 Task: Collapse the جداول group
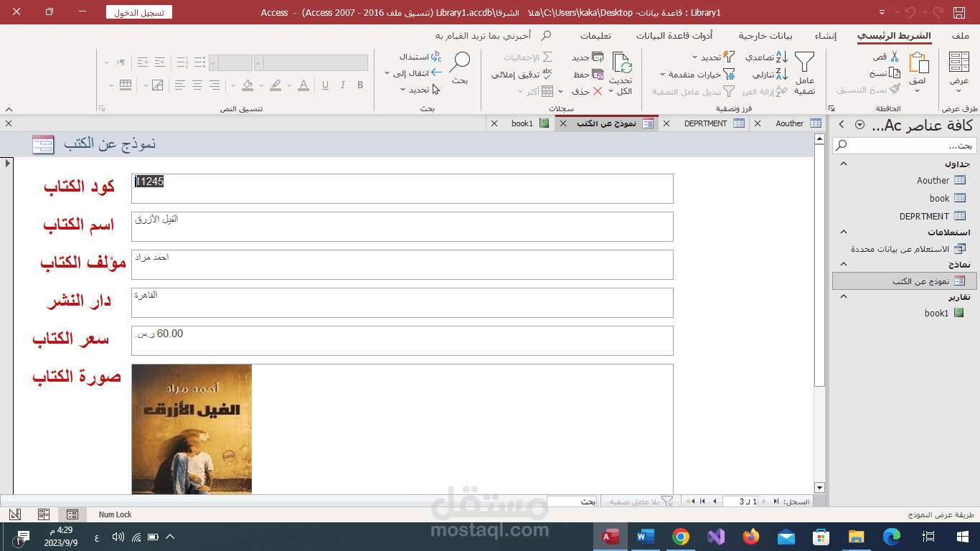(x=844, y=164)
